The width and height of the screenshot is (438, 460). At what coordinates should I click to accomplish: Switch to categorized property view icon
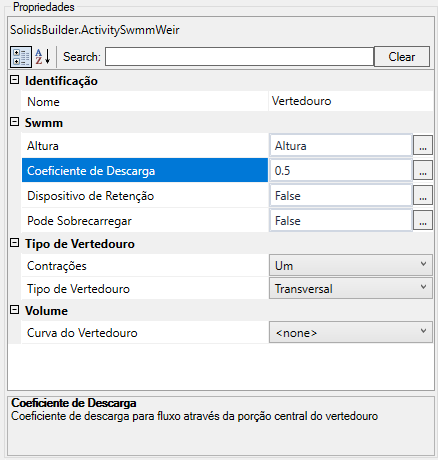[21, 57]
